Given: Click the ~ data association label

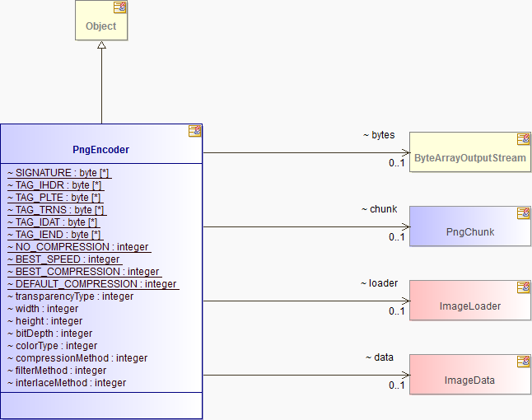Looking at the screenshot, I should coord(380,357).
